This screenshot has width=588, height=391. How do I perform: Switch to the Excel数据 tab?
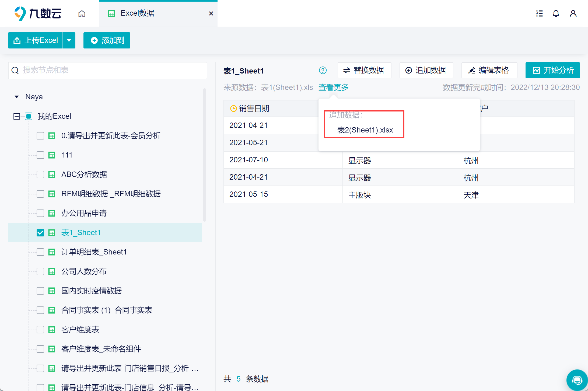pos(137,13)
